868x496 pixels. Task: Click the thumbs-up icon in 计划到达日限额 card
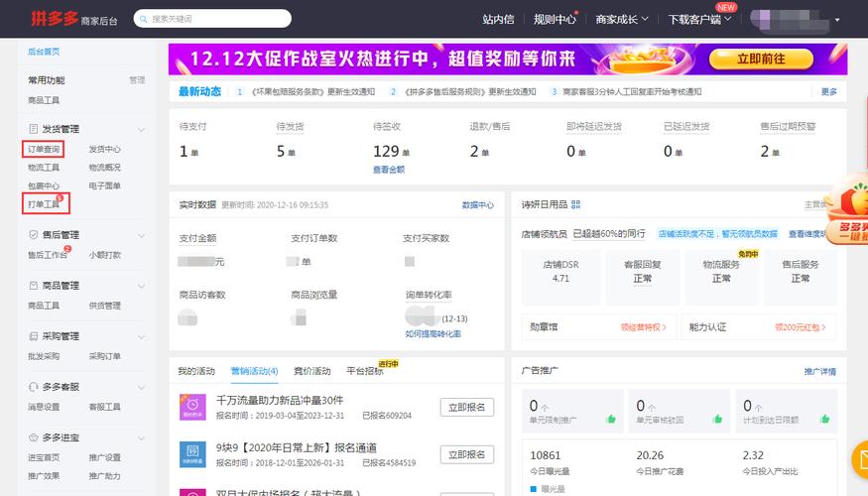point(824,419)
